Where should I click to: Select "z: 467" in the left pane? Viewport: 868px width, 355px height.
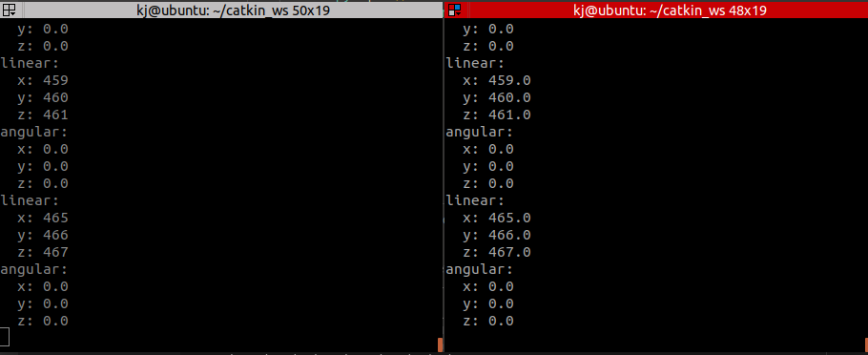(43, 252)
